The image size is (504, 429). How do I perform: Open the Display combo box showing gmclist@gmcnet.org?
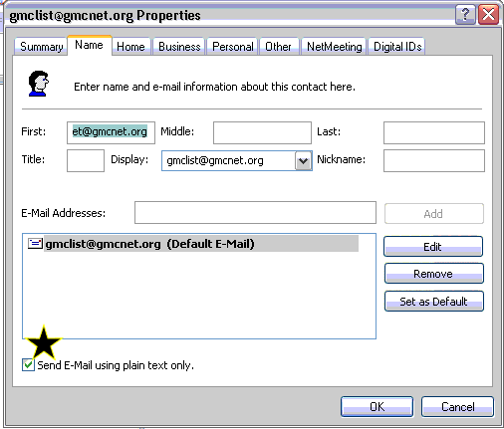coord(237,161)
